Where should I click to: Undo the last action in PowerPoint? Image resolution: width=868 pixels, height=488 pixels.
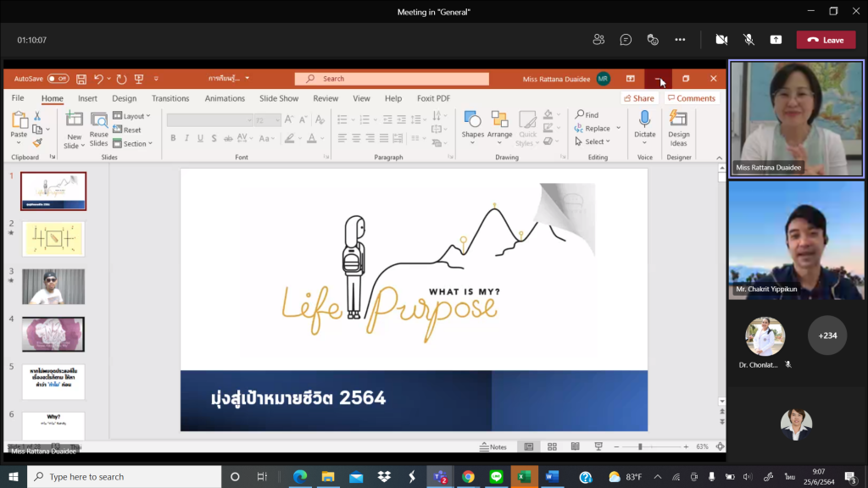pos(98,79)
